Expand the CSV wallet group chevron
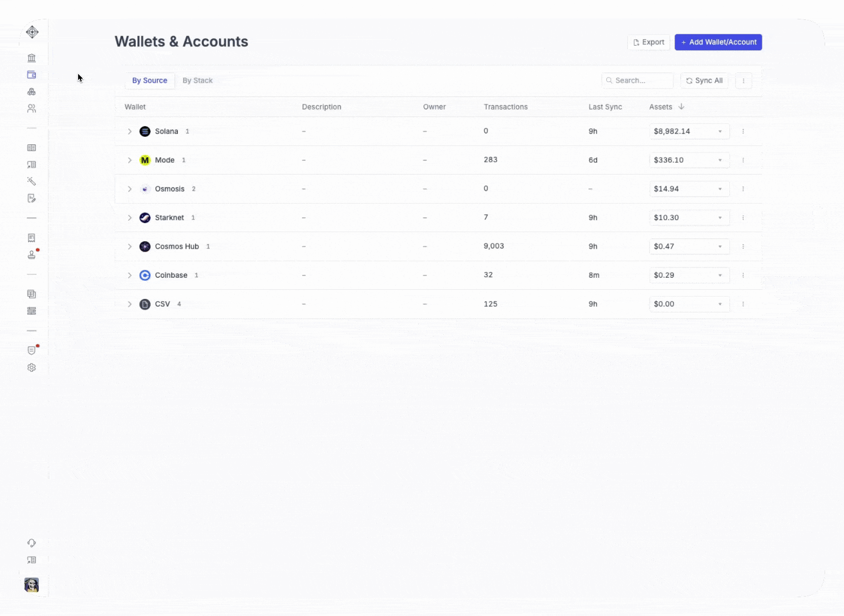 click(129, 304)
